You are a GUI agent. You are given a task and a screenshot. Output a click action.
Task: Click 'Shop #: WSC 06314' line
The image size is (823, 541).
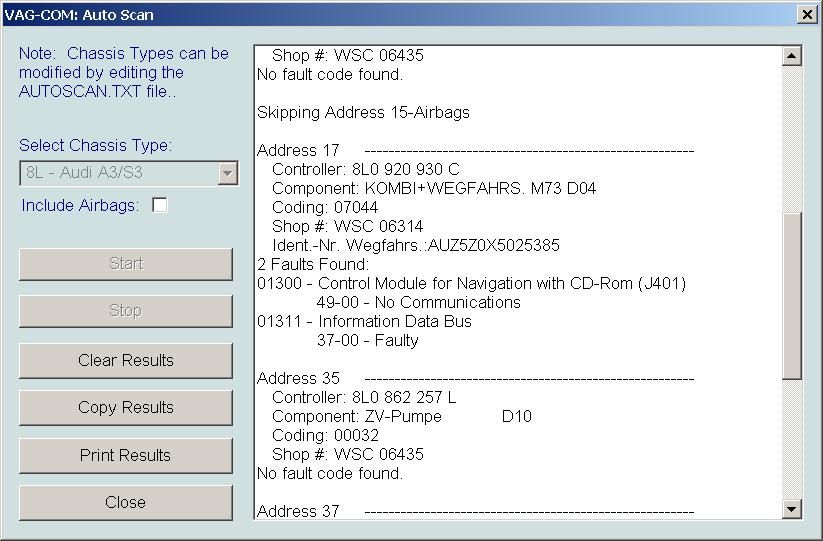pos(347,226)
